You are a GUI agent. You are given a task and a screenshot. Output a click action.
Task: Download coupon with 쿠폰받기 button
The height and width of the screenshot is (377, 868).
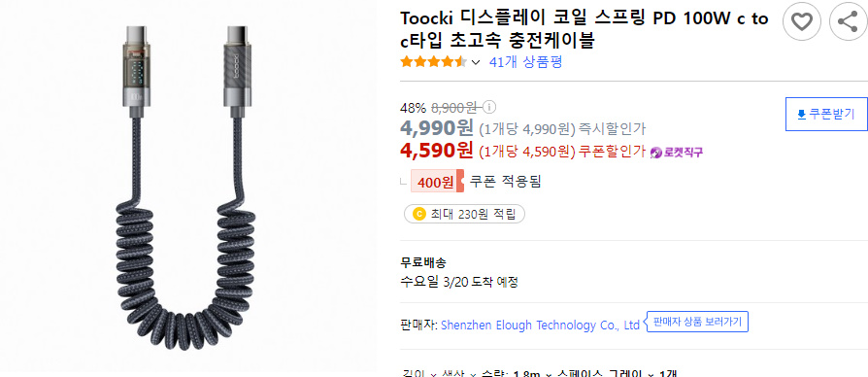826,114
